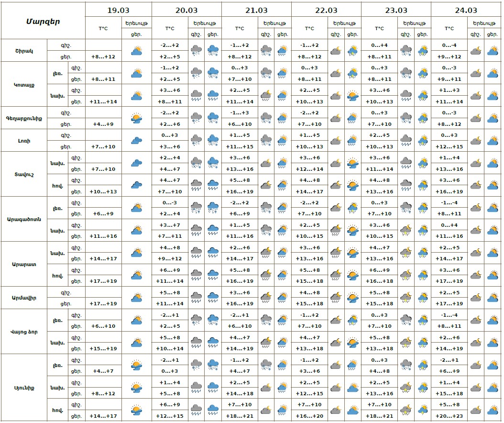Click Լոռի night weather icon for 20.03
504x423 pixels.
tap(196, 140)
